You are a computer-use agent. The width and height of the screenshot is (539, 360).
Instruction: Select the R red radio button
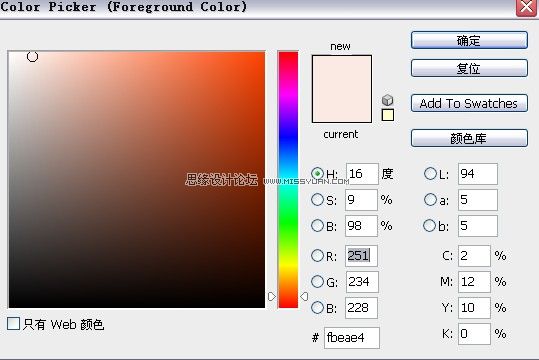[317, 255]
